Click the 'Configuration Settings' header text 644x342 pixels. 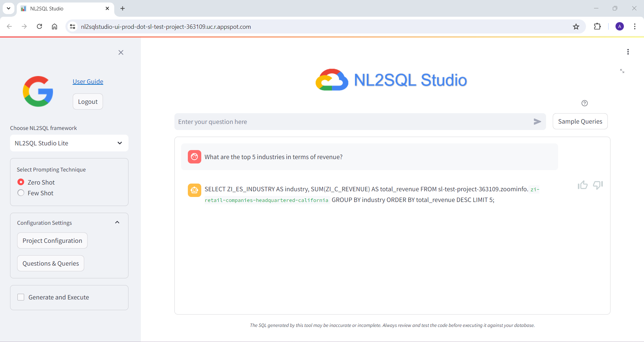pyautogui.click(x=44, y=223)
